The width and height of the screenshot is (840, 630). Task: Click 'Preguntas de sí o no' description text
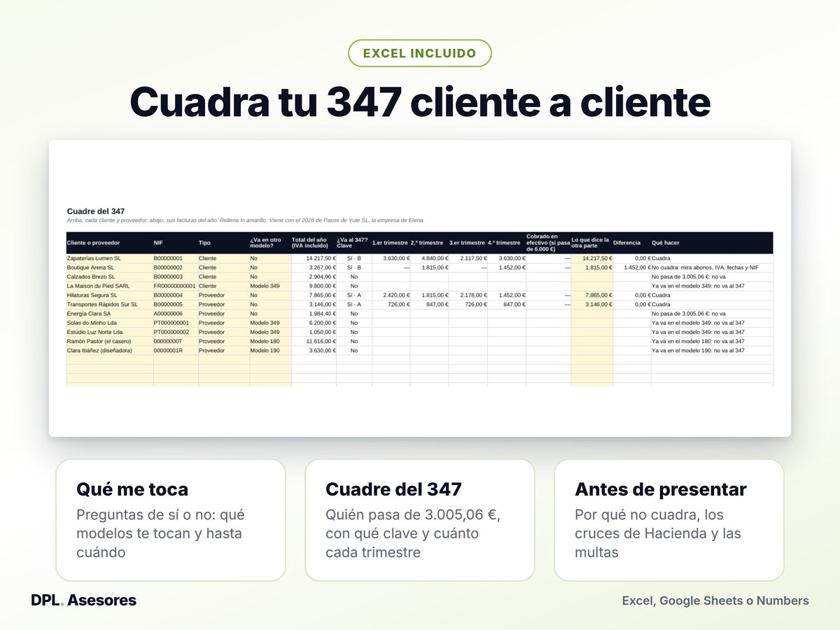click(160, 533)
